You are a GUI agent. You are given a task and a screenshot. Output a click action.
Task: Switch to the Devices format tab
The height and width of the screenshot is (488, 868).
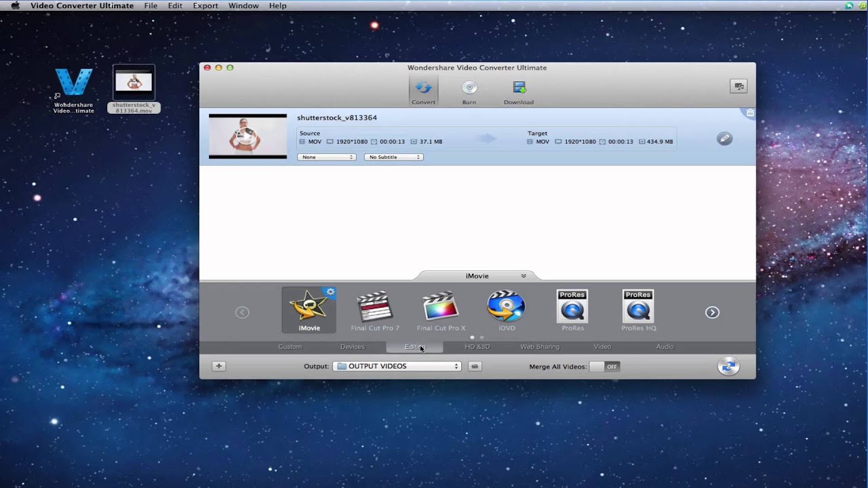tap(352, 347)
